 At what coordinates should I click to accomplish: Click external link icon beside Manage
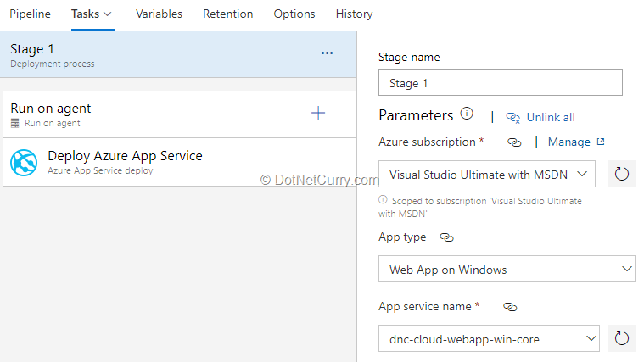(x=601, y=142)
